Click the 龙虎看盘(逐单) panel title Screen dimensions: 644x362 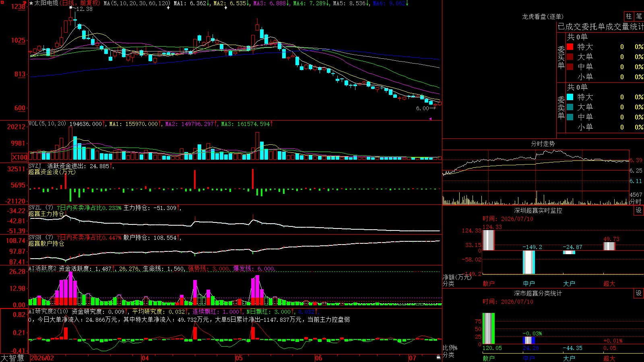pyautogui.click(x=543, y=16)
